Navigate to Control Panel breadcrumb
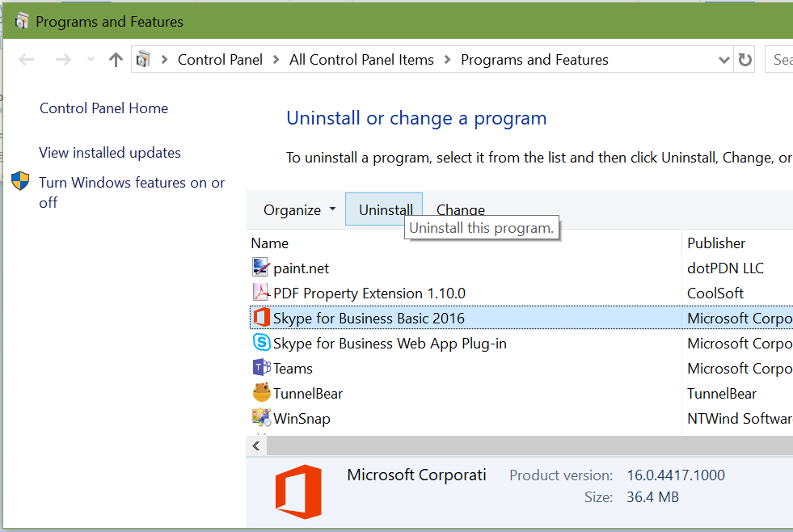Screen dimensions: 793x532 coord(220,60)
